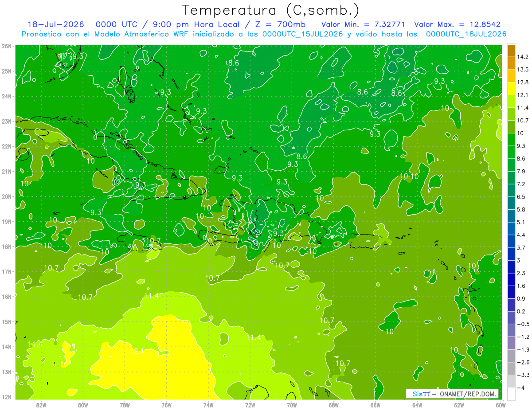The height and width of the screenshot is (411, 532).
Task: Click the "0000UTC_18JUL2026" valid-until time text
Action: (466, 34)
